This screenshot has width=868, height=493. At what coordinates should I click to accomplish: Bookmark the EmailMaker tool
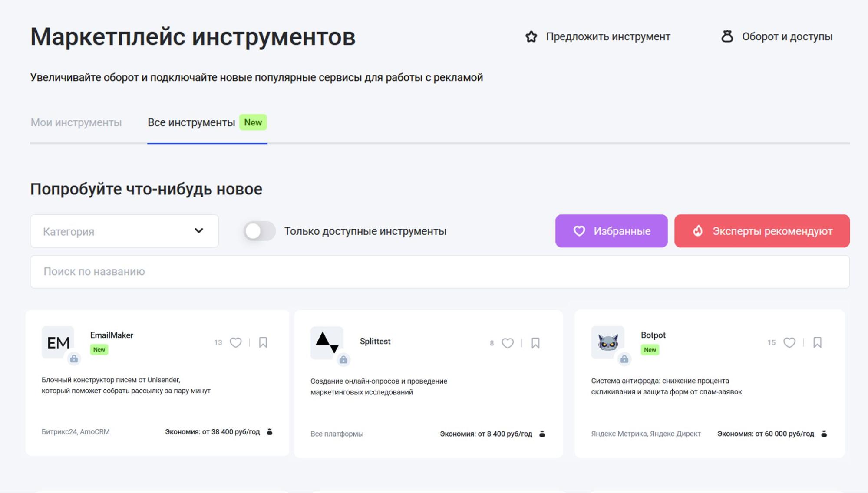point(263,343)
